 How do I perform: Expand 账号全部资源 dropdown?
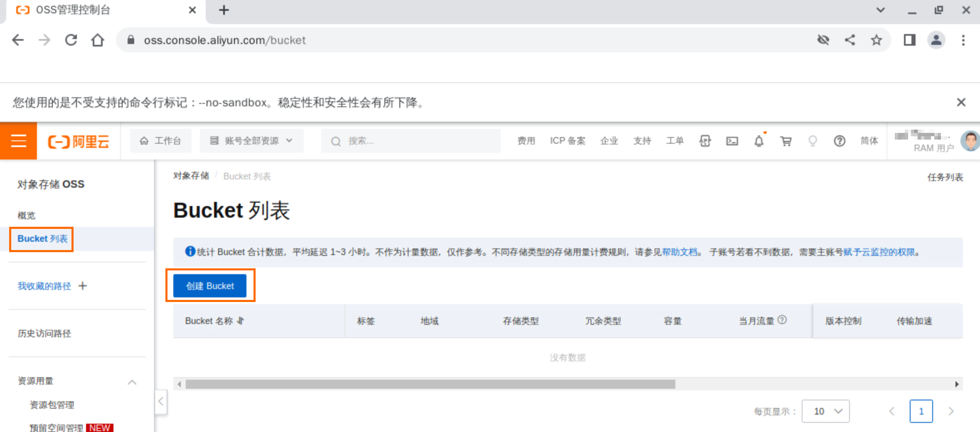click(x=251, y=141)
